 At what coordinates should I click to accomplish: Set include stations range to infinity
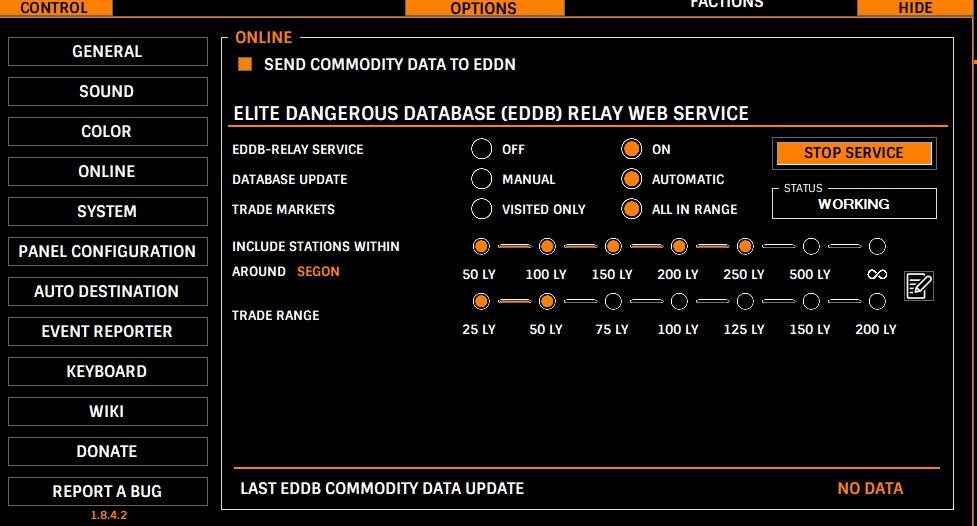pyautogui.click(x=877, y=246)
